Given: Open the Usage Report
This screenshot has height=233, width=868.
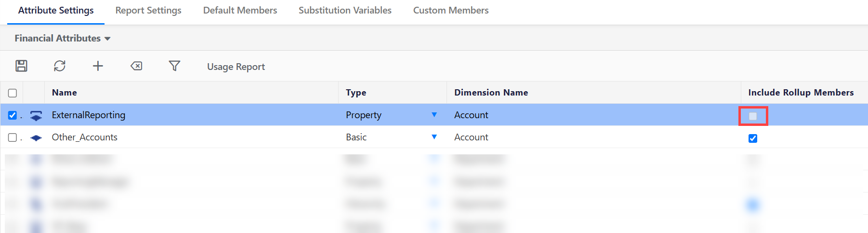Looking at the screenshot, I should click(236, 67).
